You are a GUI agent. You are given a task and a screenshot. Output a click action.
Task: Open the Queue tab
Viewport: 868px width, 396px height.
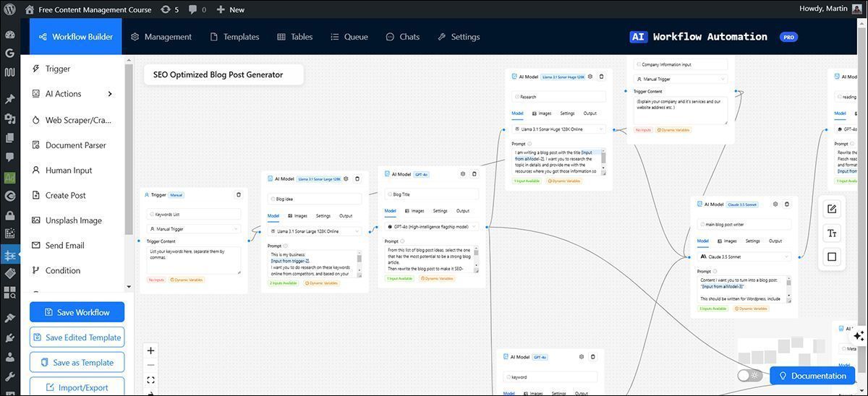coord(349,37)
